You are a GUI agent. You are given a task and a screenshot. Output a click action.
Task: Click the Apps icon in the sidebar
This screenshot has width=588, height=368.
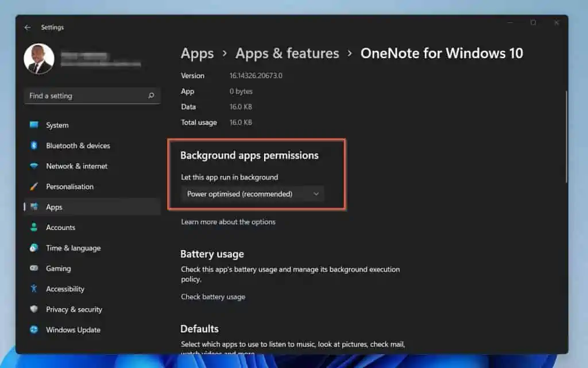coord(34,206)
